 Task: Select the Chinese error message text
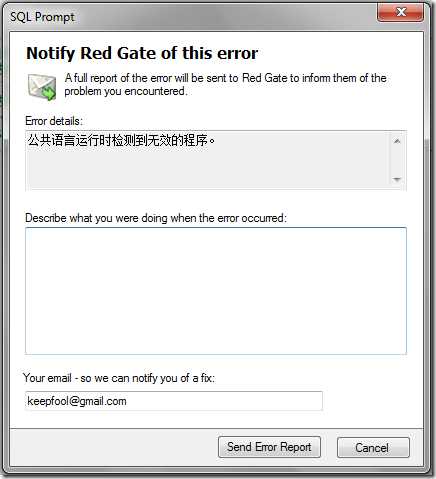(121, 140)
